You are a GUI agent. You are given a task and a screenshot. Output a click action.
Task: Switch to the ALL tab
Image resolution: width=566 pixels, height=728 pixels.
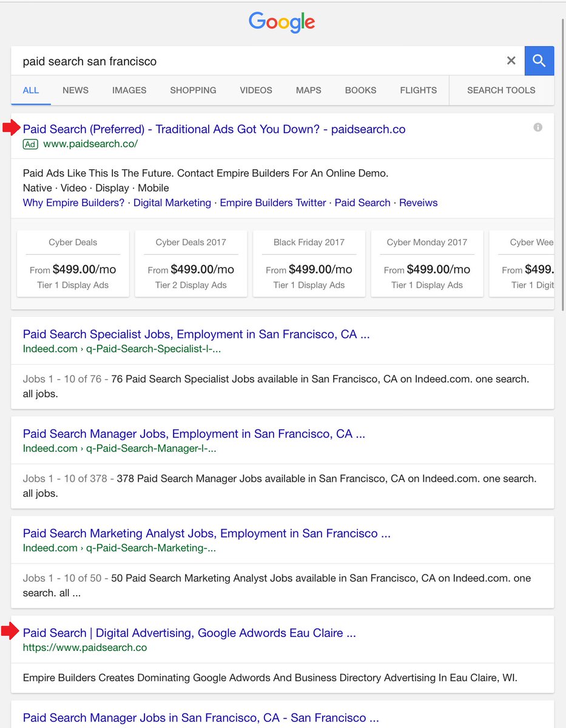(x=31, y=90)
